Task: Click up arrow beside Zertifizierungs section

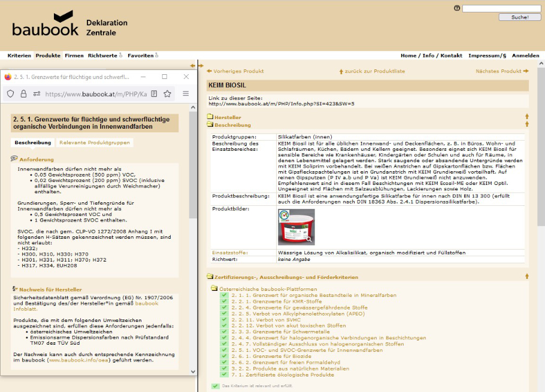Action: pyautogui.click(x=527, y=276)
